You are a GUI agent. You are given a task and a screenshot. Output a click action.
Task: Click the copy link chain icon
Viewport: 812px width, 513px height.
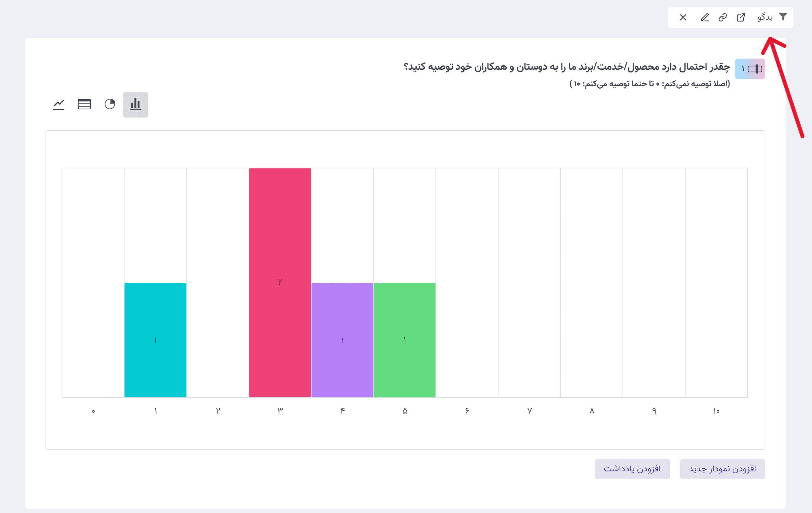[723, 17]
